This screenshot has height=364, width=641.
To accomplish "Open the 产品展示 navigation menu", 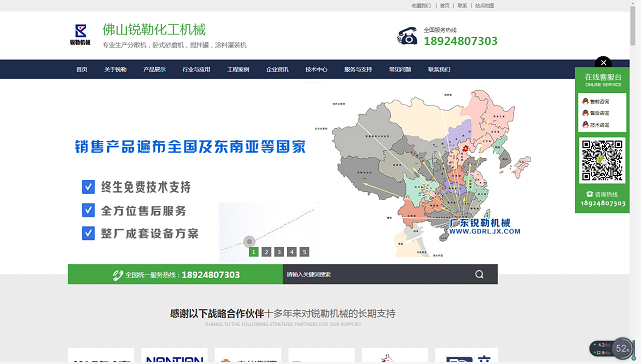I will click(x=155, y=70).
